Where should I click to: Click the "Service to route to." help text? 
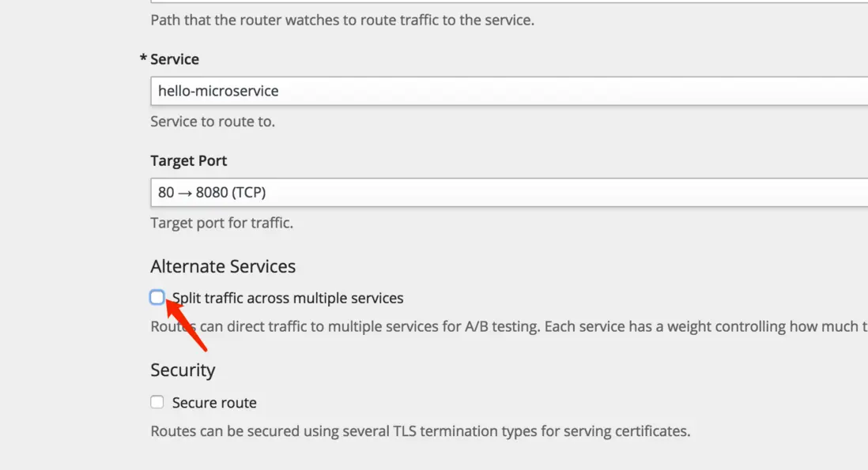(213, 122)
